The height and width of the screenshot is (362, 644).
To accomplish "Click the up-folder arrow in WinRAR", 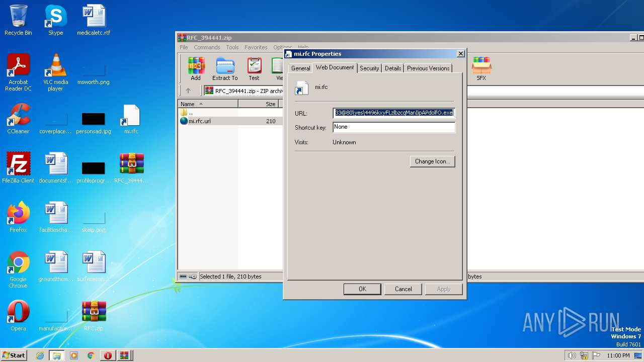I will pos(188,91).
